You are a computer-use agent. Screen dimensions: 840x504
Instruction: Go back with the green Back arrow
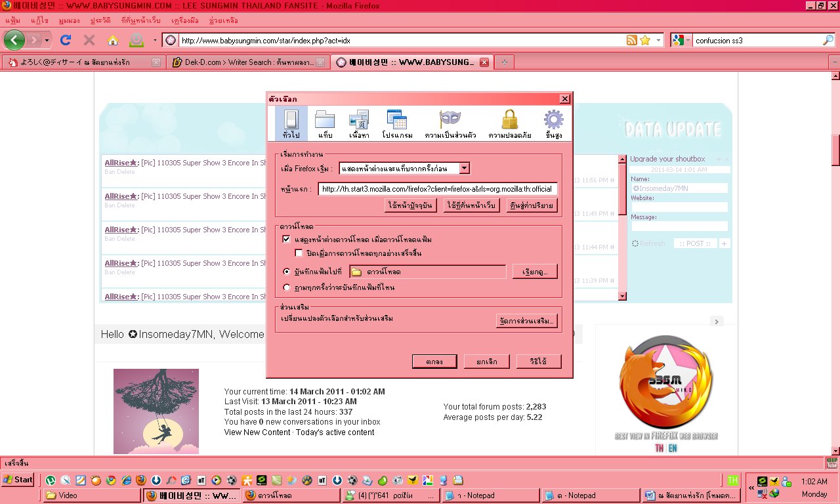[x=14, y=40]
